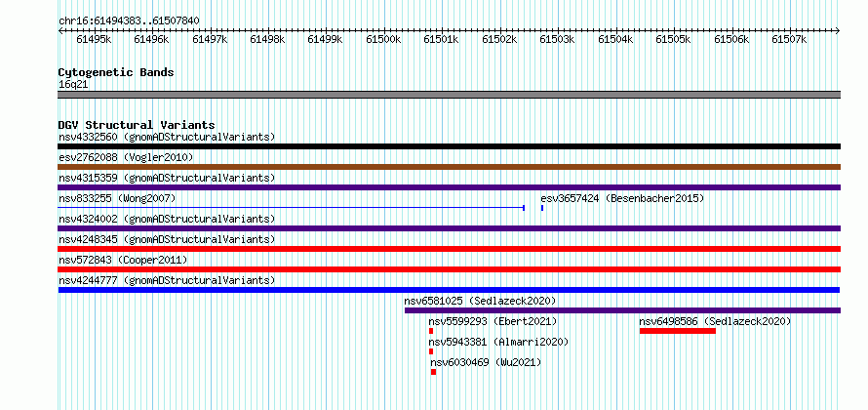This screenshot has height=410, width=868.
Task: Select the nsv572843 Cooper2011 red bar
Action: click(x=450, y=269)
